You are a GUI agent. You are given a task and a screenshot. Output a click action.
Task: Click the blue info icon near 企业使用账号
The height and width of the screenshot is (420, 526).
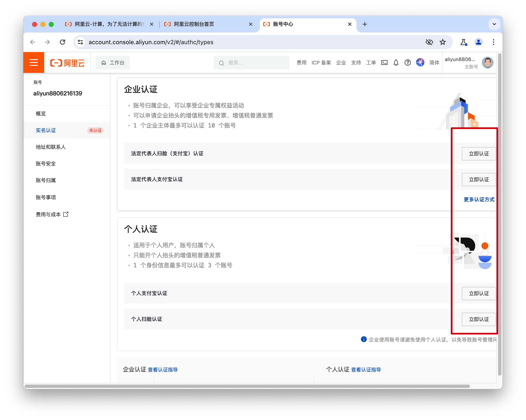[x=364, y=339]
